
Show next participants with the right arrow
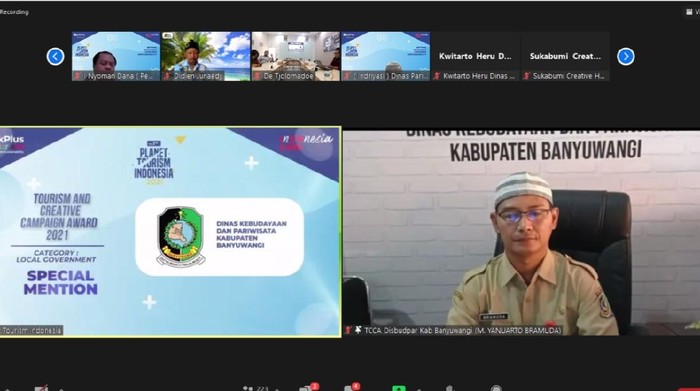coord(625,56)
